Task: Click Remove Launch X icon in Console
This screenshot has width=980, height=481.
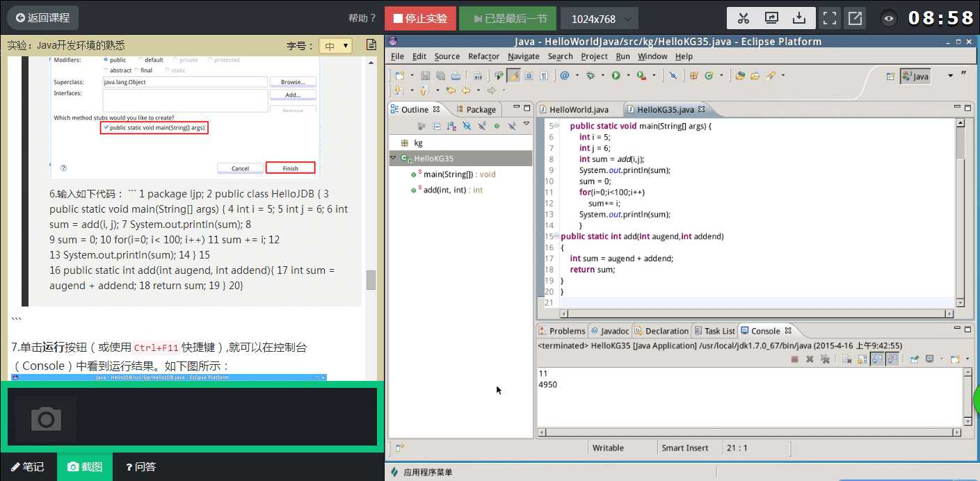Action: (810, 359)
